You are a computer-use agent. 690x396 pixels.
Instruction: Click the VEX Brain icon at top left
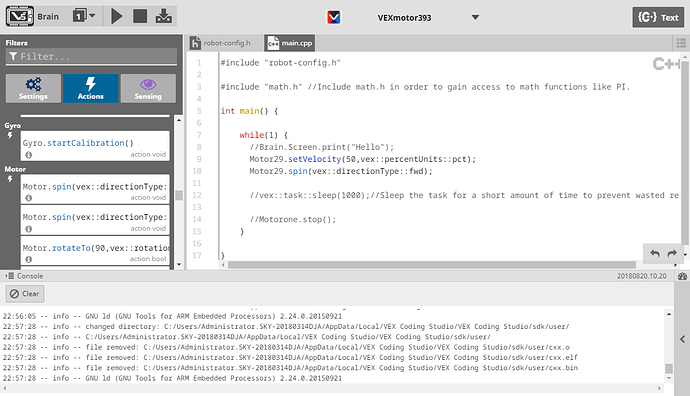pos(20,17)
